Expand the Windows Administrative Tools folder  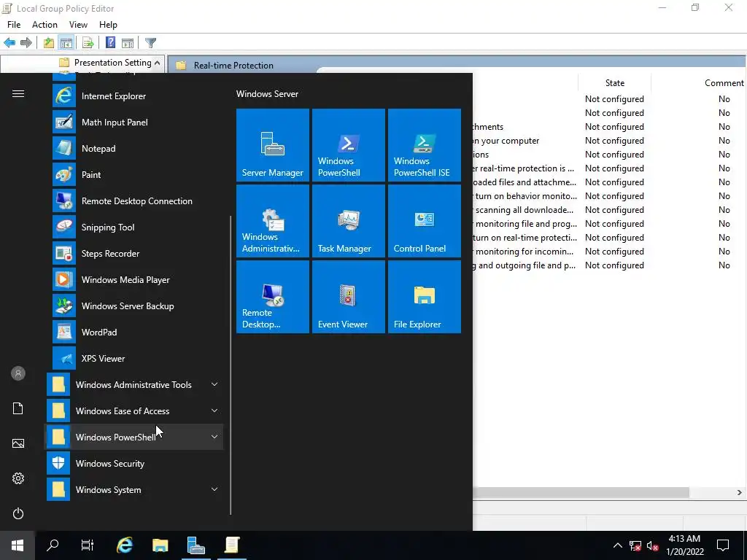(134, 385)
